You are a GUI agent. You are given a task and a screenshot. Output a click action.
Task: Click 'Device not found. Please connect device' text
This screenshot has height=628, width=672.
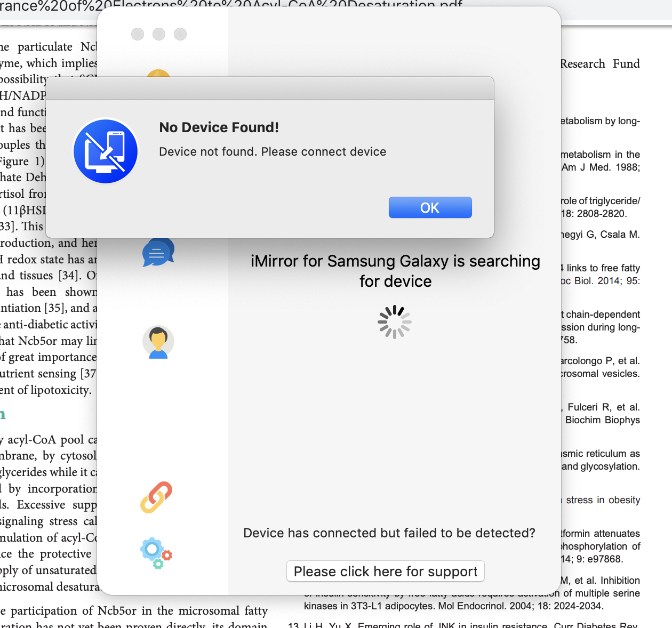(x=273, y=151)
